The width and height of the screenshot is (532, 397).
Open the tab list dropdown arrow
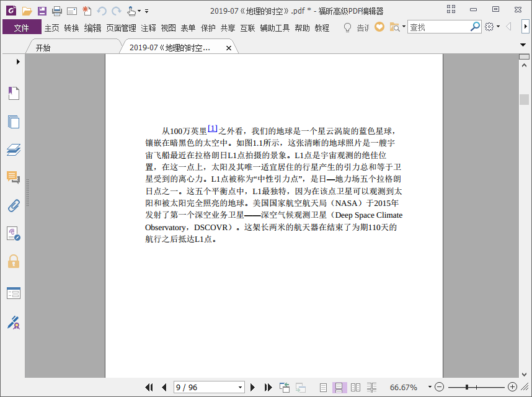[523, 45]
